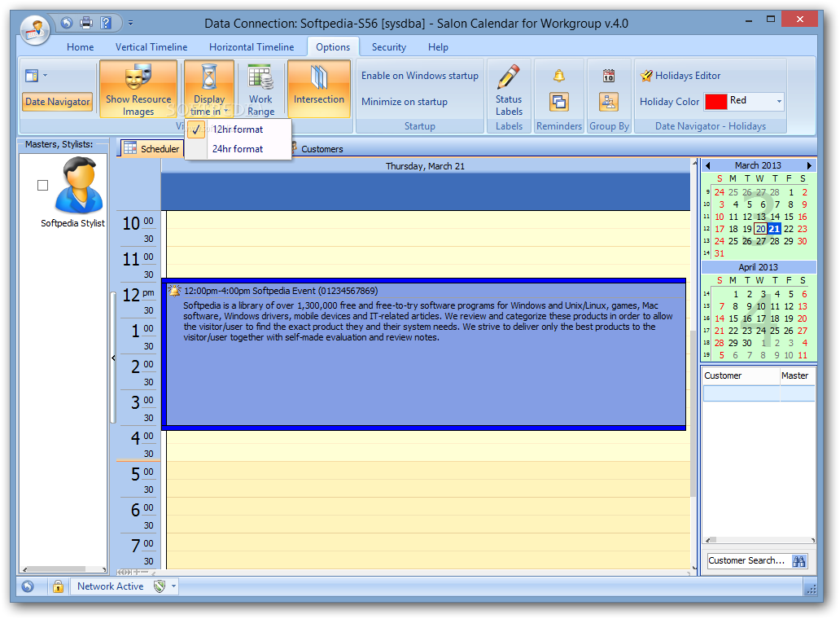
Task: Enable on Windows startup option
Action: [x=419, y=76]
